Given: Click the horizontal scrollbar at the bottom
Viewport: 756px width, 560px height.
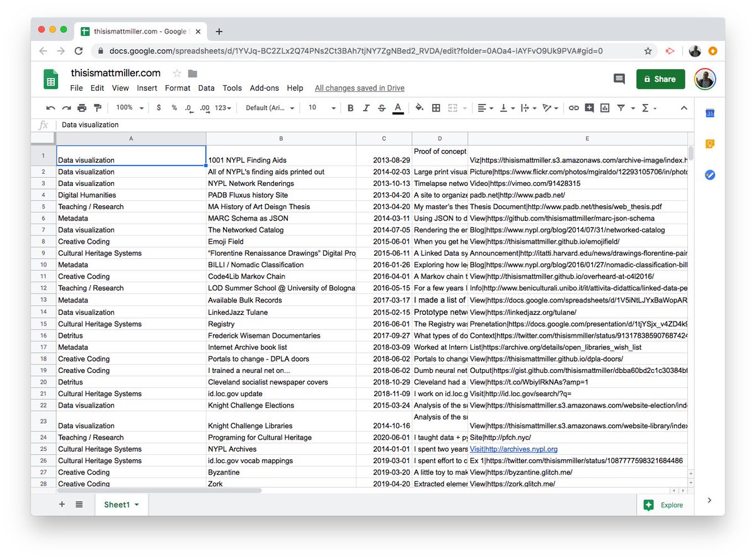Looking at the screenshot, I should click(159, 490).
